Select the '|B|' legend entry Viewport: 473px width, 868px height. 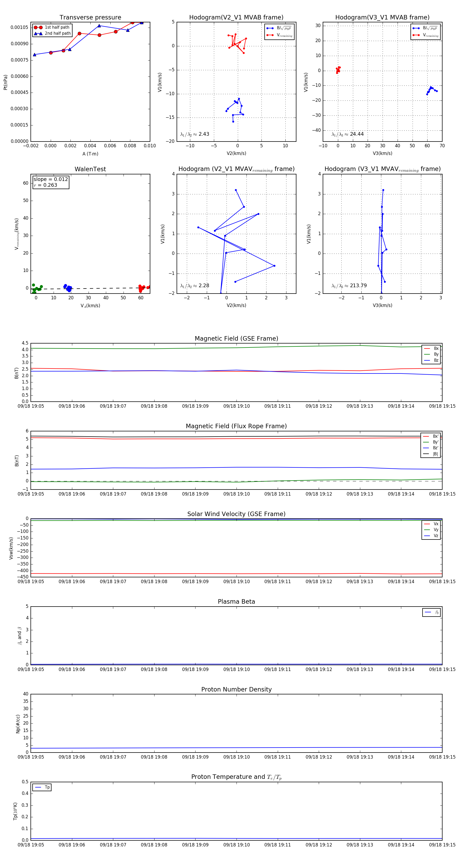click(x=431, y=454)
